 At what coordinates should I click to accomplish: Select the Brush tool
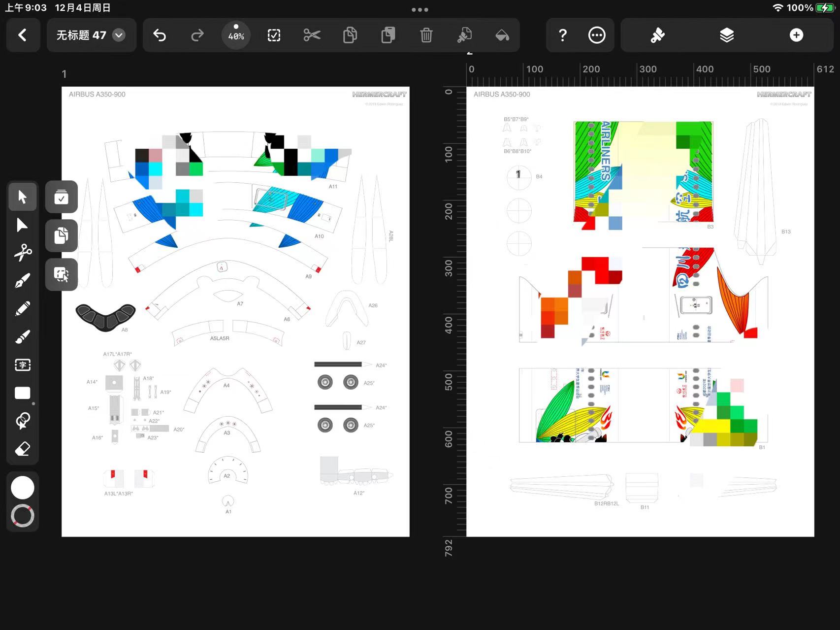[23, 337]
